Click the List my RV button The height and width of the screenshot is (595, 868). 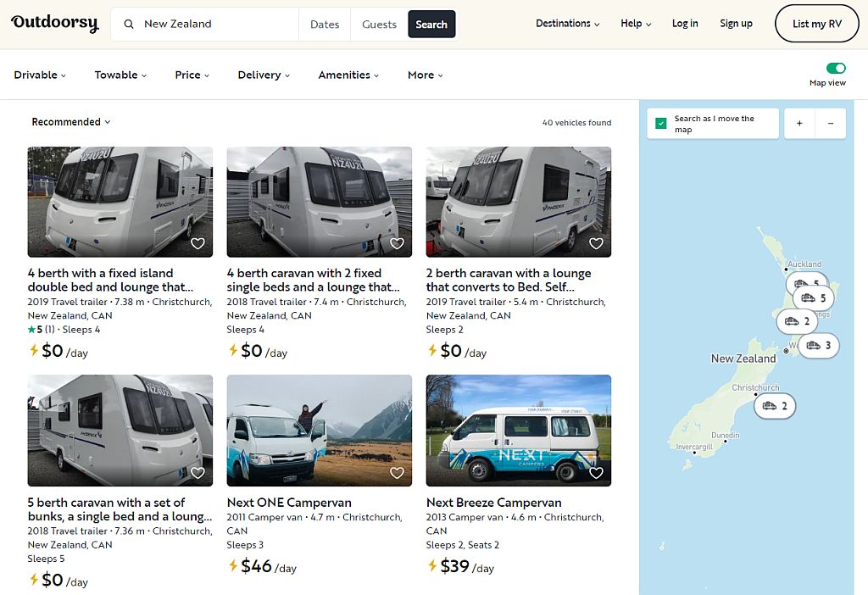click(x=816, y=23)
